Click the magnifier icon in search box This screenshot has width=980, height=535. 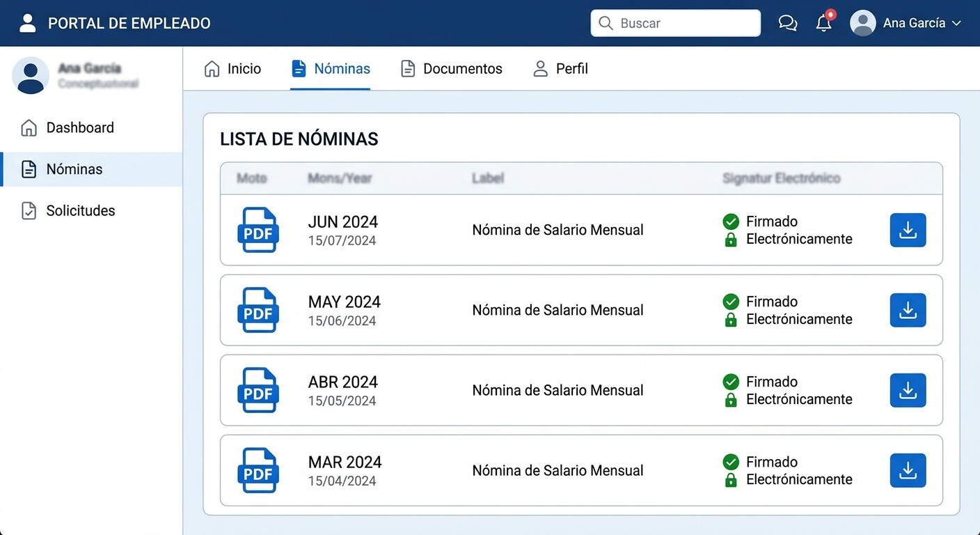coord(606,23)
